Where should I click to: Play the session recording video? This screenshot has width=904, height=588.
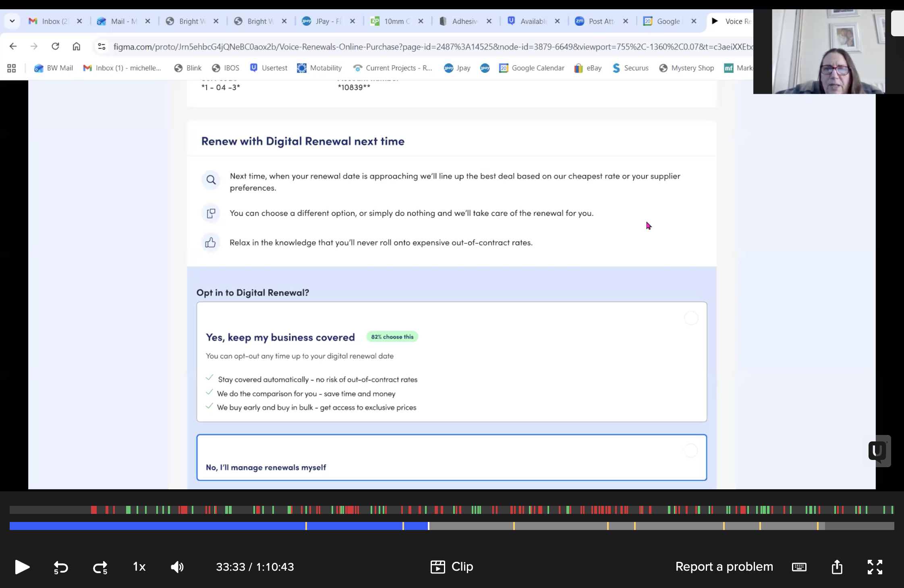(x=22, y=567)
